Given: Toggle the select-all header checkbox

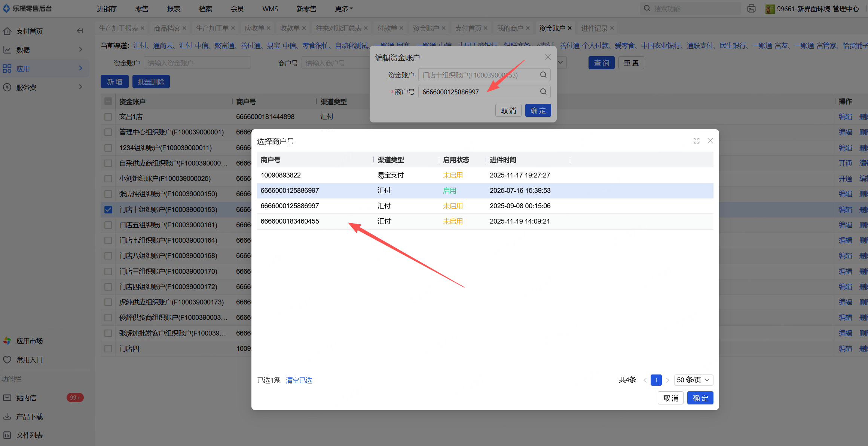Looking at the screenshot, I should point(108,101).
